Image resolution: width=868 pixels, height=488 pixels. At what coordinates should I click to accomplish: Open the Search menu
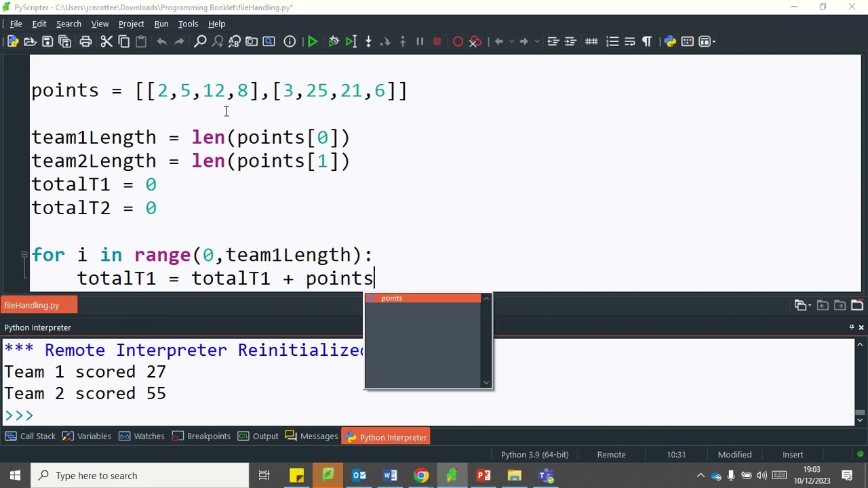tap(68, 24)
